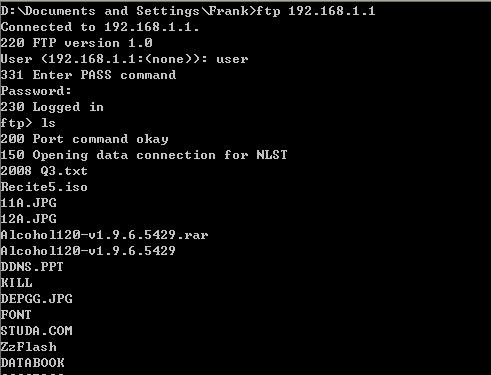The image size is (491, 375).
Task: Click the User login prompt line
Action: pyautogui.click(x=124, y=59)
